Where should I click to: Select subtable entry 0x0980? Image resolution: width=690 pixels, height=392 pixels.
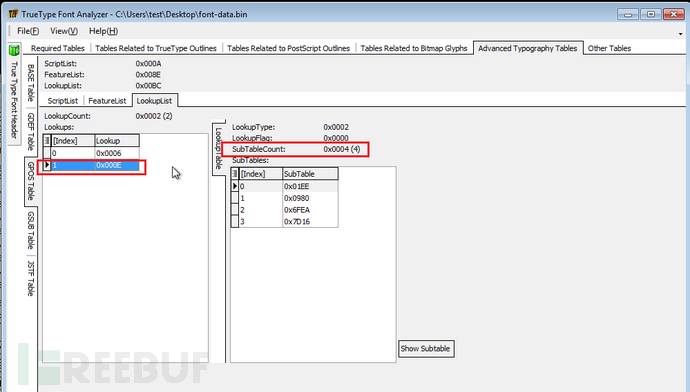pos(285,198)
